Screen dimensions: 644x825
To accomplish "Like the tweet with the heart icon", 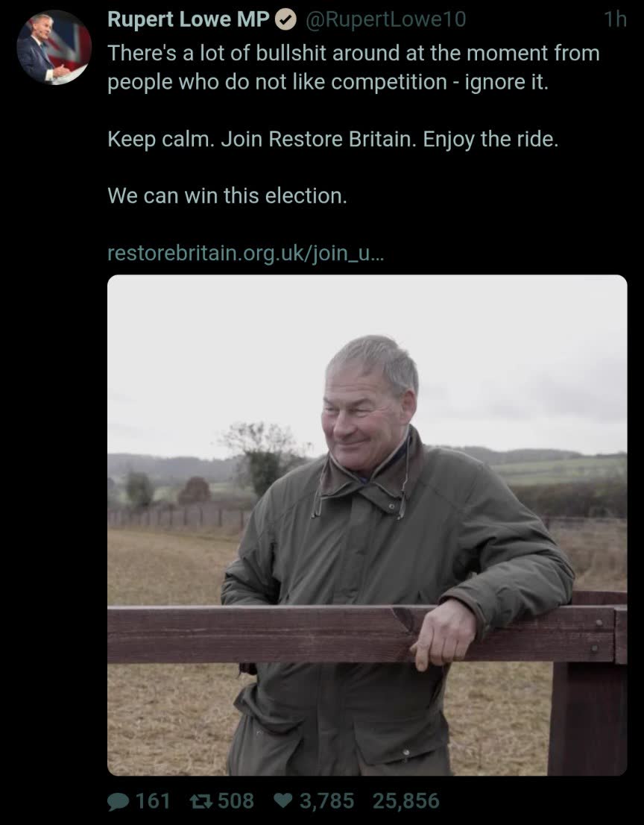I will click(x=283, y=801).
